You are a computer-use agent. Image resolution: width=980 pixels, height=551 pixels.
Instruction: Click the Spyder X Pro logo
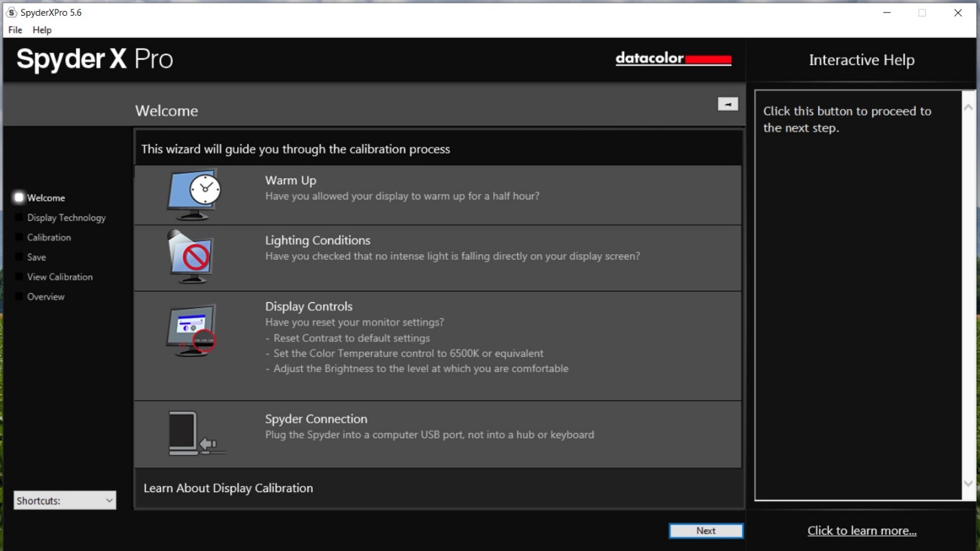coord(95,60)
